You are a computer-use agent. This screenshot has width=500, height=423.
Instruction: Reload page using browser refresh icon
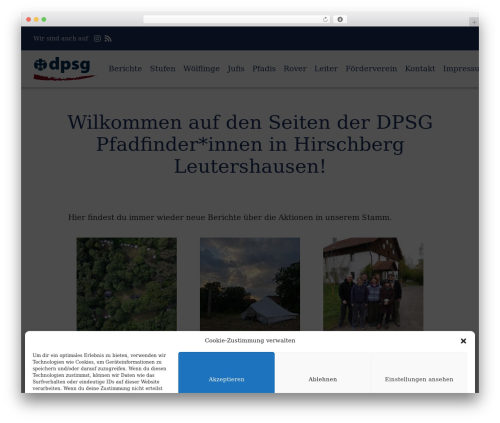(325, 20)
